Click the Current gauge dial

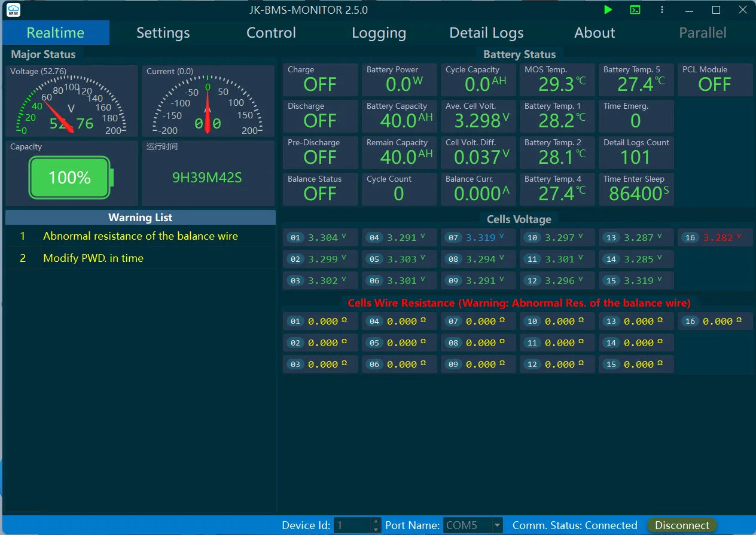pyautogui.click(x=208, y=105)
